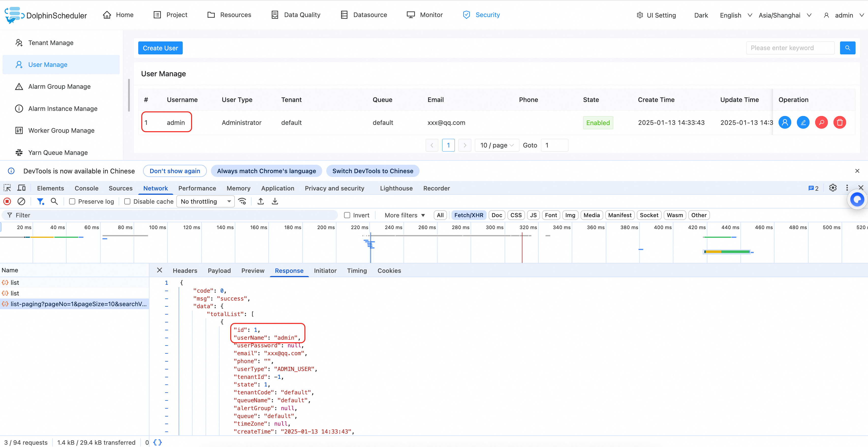Click the blue authorize user icon for admin
The height and width of the screenshot is (447, 868).
pyautogui.click(x=785, y=122)
